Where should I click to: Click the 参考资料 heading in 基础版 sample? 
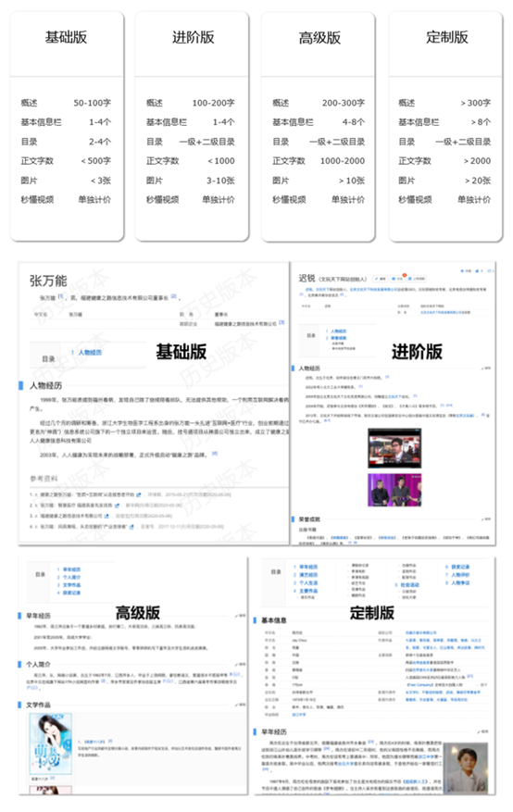[44, 479]
